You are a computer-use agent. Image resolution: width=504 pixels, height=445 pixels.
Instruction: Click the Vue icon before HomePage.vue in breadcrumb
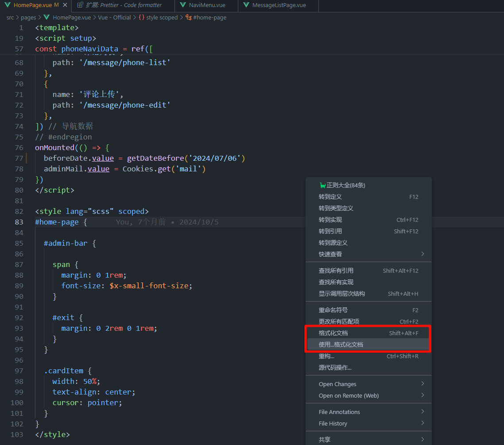click(47, 18)
